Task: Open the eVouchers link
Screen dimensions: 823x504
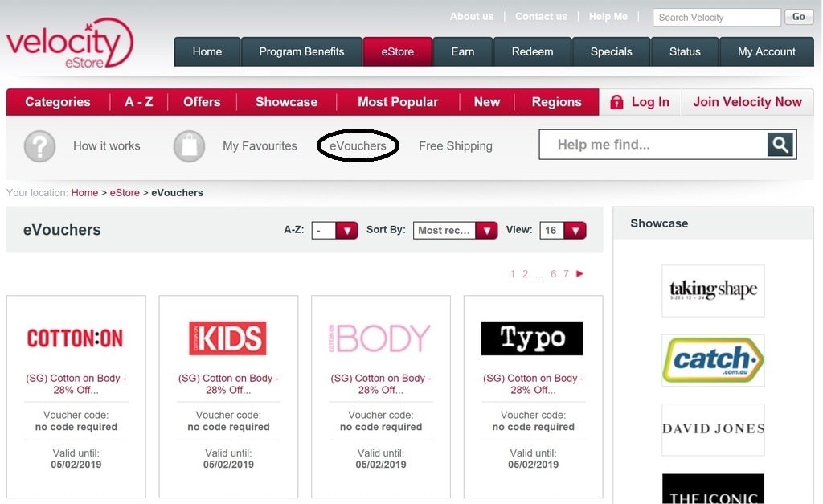Action: (x=358, y=146)
